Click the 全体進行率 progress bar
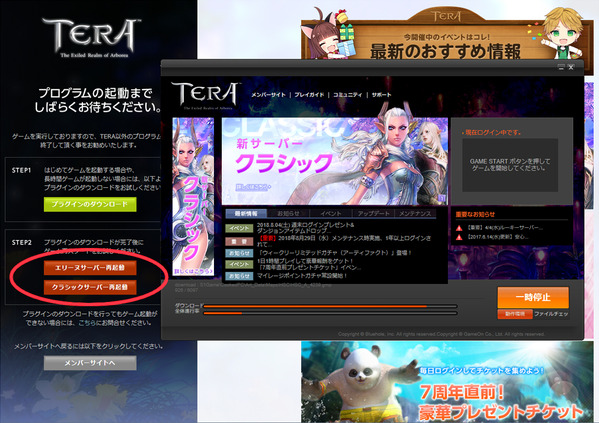This screenshot has height=423, width=599. [x=330, y=313]
